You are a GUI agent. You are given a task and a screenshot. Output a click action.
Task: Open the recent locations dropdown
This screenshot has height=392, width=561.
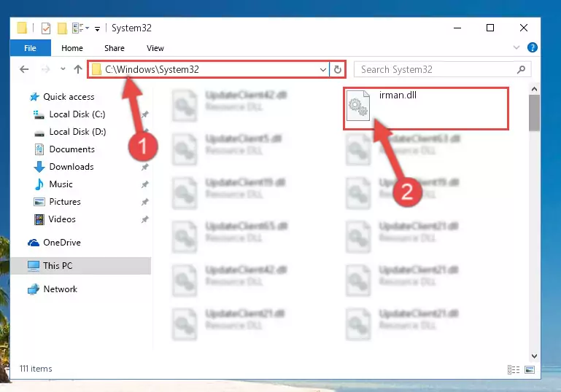pyautogui.click(x=63, y=69)
